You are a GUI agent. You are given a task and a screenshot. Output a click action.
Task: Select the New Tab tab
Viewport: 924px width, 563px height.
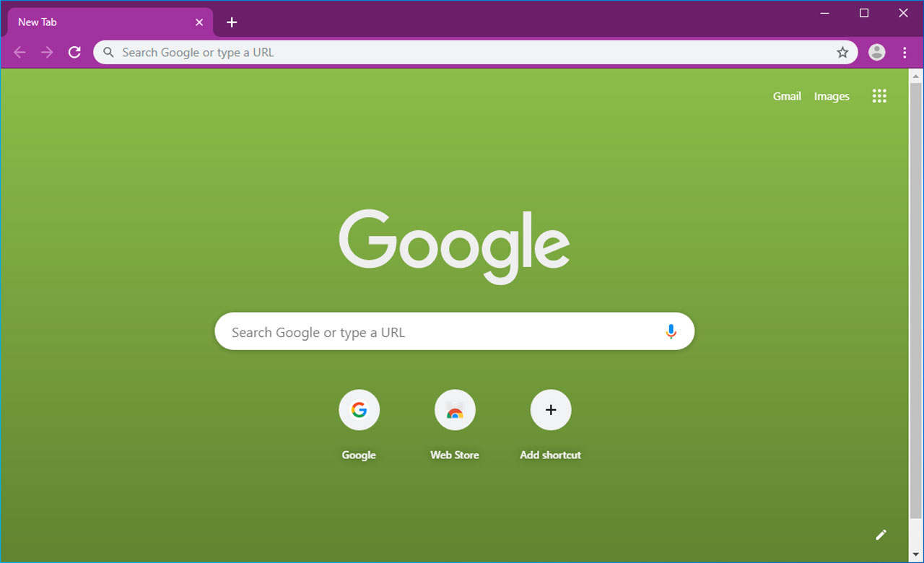pyautogui.click(x=101, y=22)
